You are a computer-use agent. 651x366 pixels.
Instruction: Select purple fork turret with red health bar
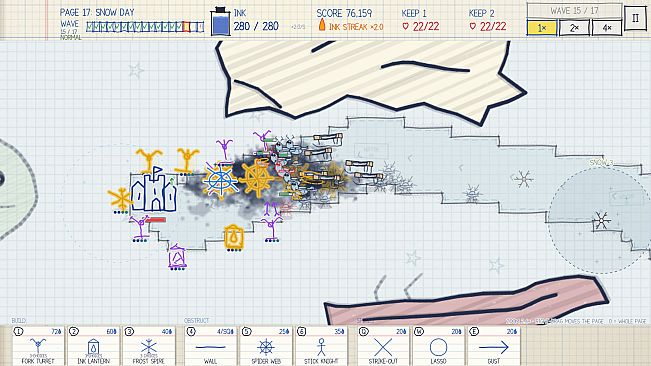click(140, 227)
